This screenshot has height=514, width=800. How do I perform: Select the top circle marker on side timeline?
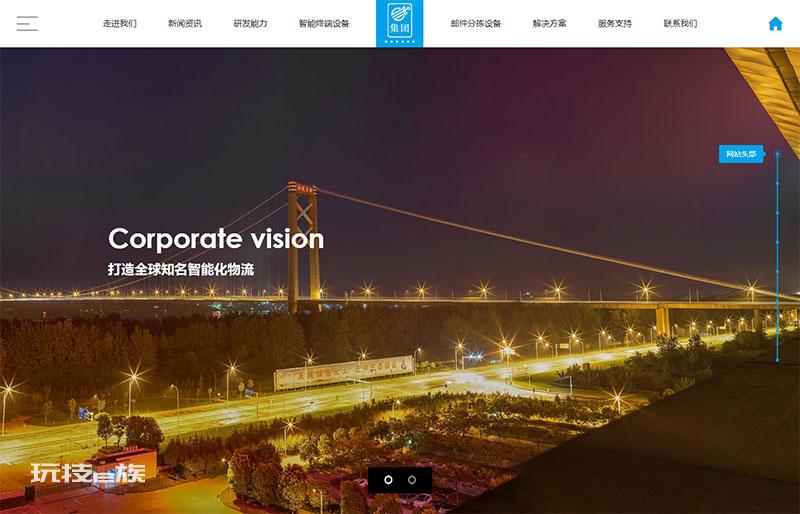(x=777, y=154)
